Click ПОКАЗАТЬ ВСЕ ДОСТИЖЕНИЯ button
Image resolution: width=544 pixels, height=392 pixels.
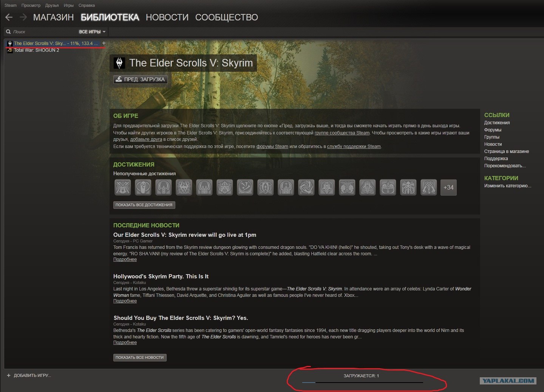(x=144, y=205)
